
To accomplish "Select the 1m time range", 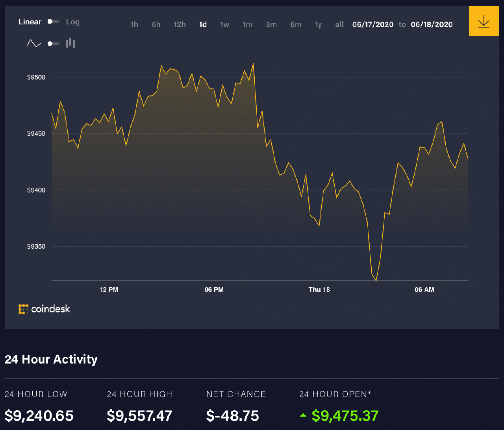I will tap(247, 24).
